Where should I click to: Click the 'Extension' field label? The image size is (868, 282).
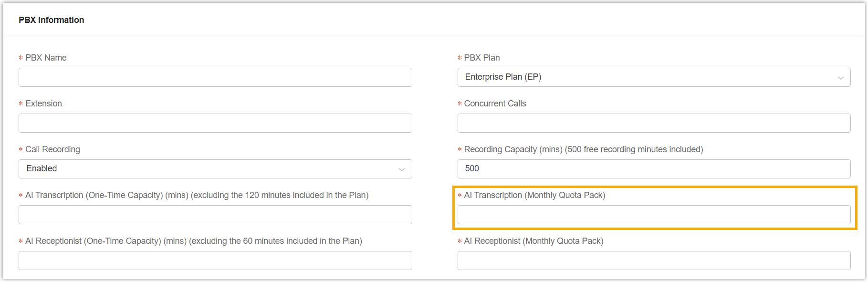43,104
